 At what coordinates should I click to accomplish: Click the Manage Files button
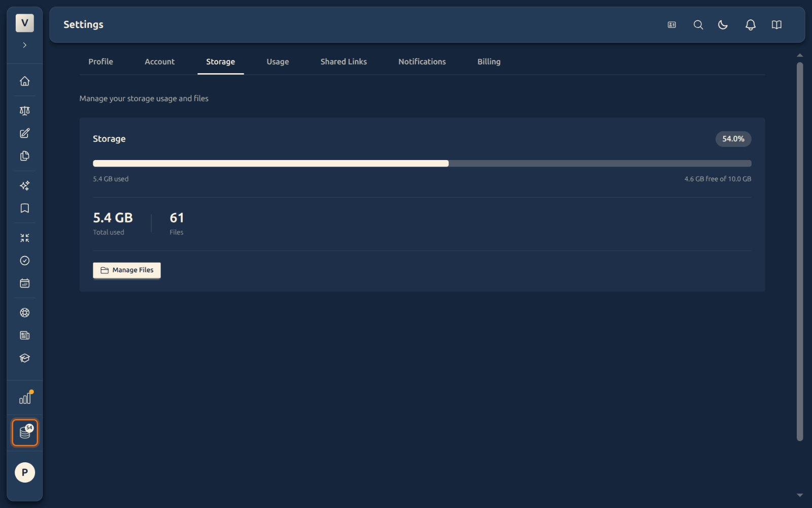[x=127, y=270]
